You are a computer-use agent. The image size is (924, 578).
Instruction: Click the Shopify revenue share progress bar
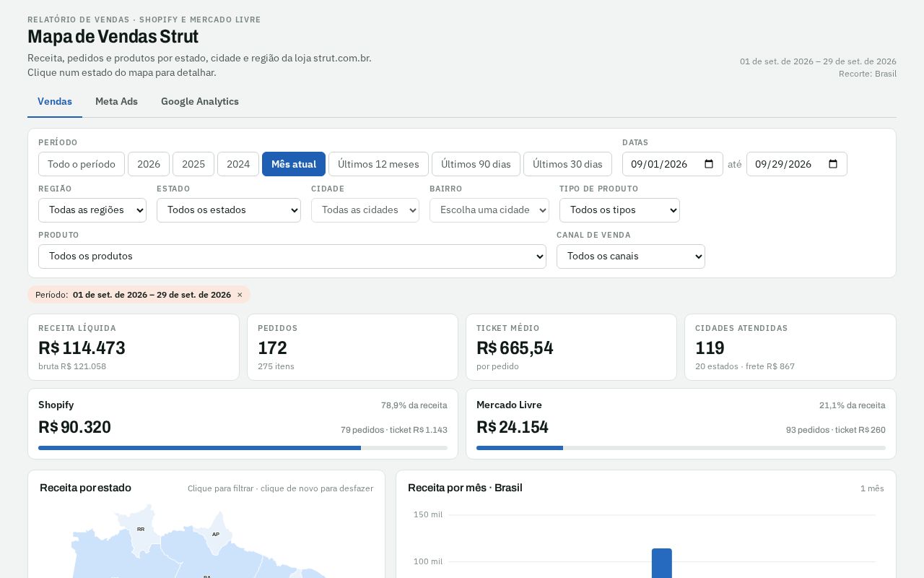pos(243,448)
